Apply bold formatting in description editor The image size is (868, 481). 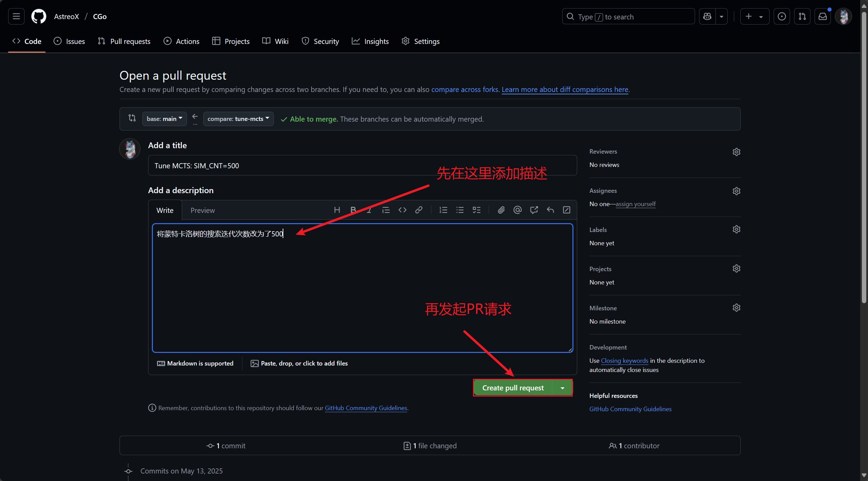click(x=353, y=210)
